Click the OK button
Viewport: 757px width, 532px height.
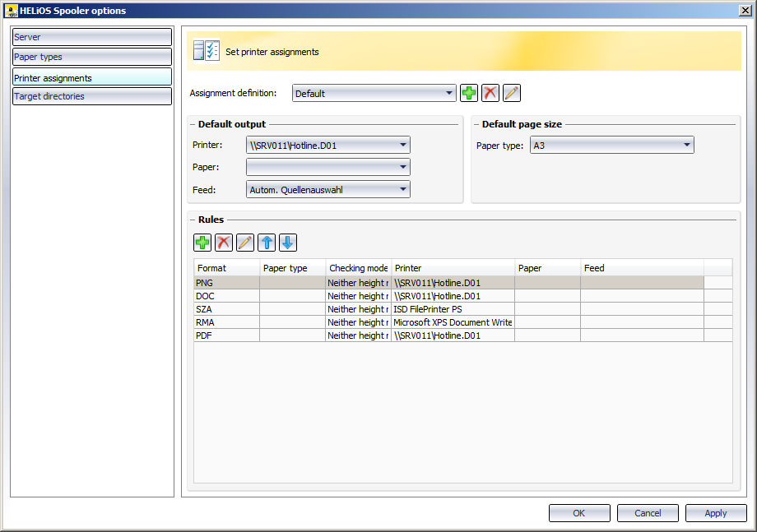[579, 513]
